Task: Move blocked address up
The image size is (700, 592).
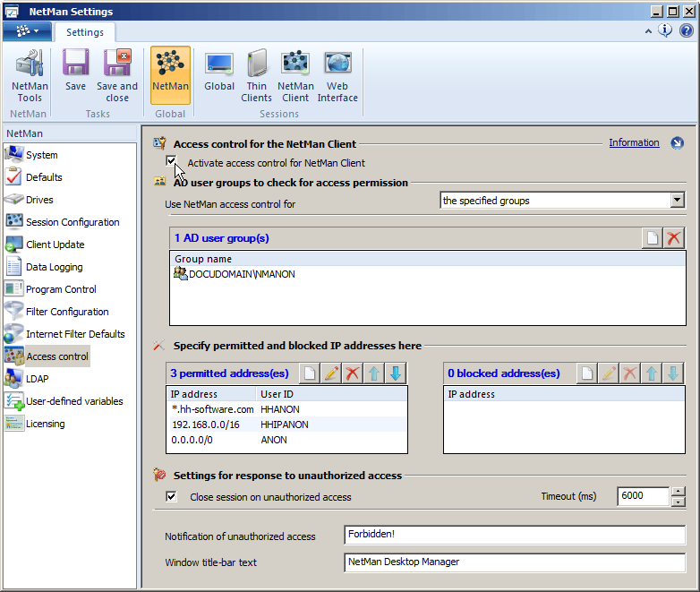Action: pyautogui.click(x=652, y=373)
